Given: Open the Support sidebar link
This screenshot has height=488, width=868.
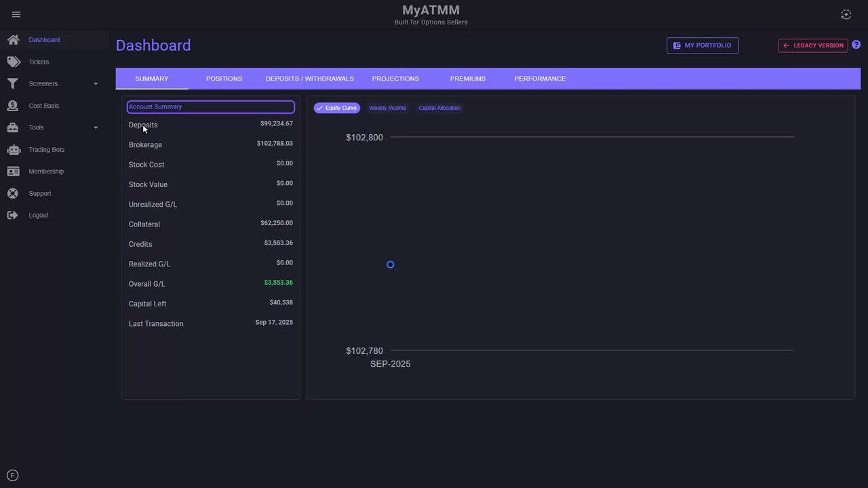Looking at the screenshot, I should 40,194.
